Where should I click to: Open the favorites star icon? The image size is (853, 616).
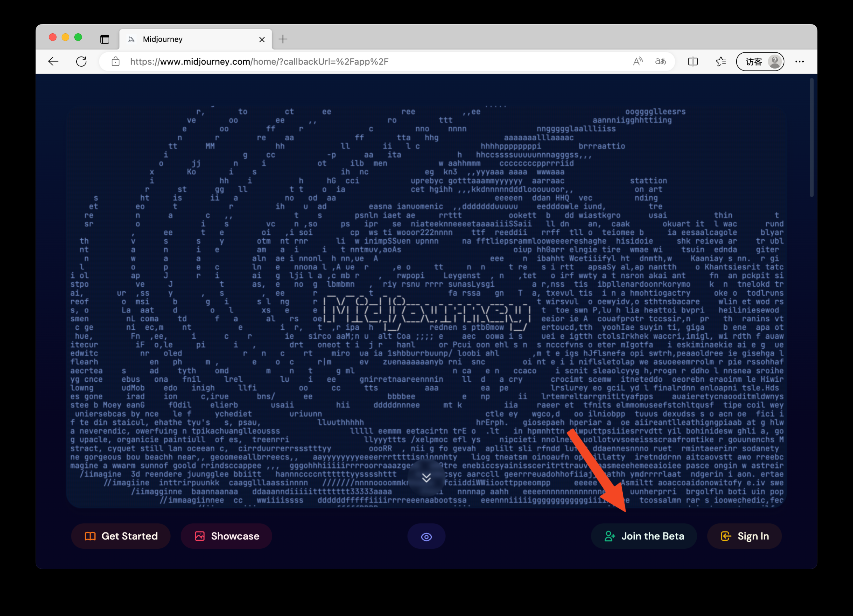[720, 61]
